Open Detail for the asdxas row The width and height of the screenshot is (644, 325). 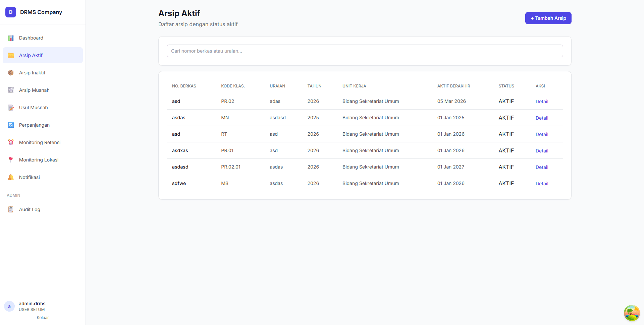coord(542,151)
